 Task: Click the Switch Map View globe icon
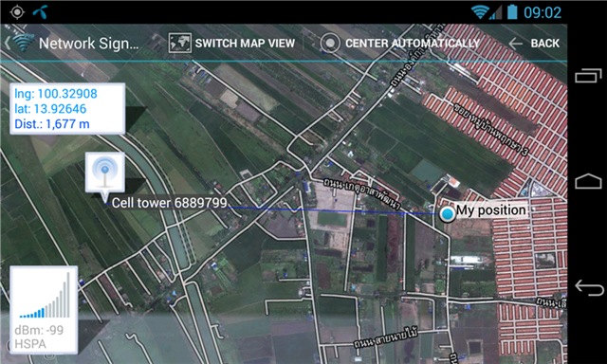pyautogui.click(x=179, y=43)
